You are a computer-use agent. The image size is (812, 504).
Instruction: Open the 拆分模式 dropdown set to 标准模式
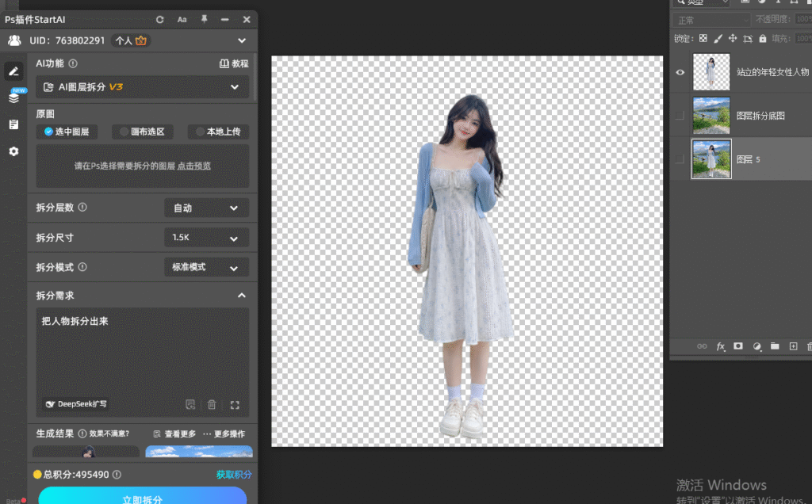[x=206, y=267]
